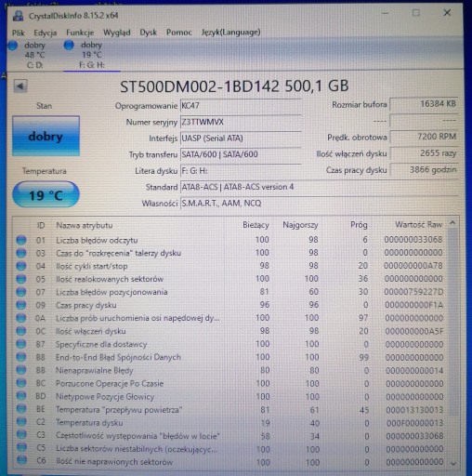Click the previous disk arrow button
The height and width of the screenshot is (476, 472).
20,86
